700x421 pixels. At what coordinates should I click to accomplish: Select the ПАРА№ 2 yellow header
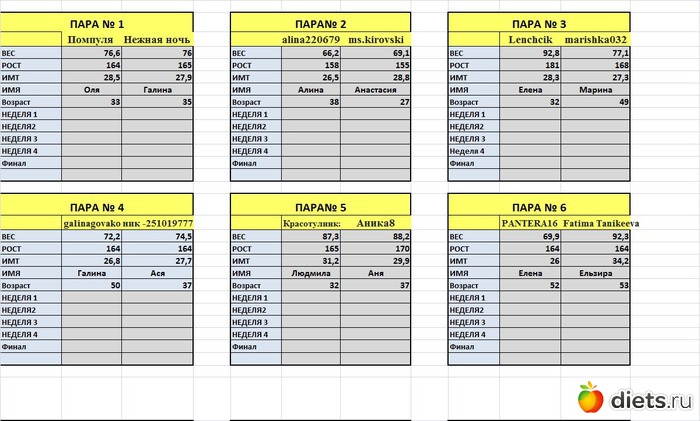coord(319,23)
